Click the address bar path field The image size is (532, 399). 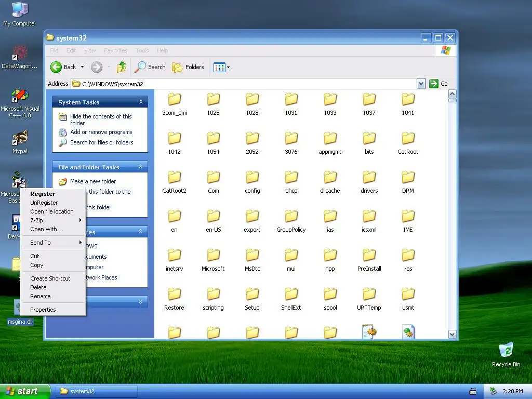coord(244,84)
